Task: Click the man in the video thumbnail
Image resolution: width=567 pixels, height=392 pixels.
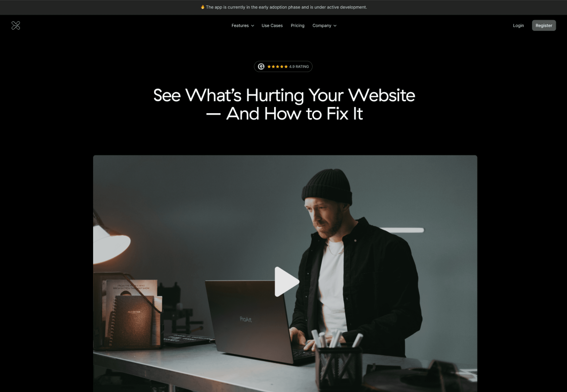Action: [x=357, y=260]
